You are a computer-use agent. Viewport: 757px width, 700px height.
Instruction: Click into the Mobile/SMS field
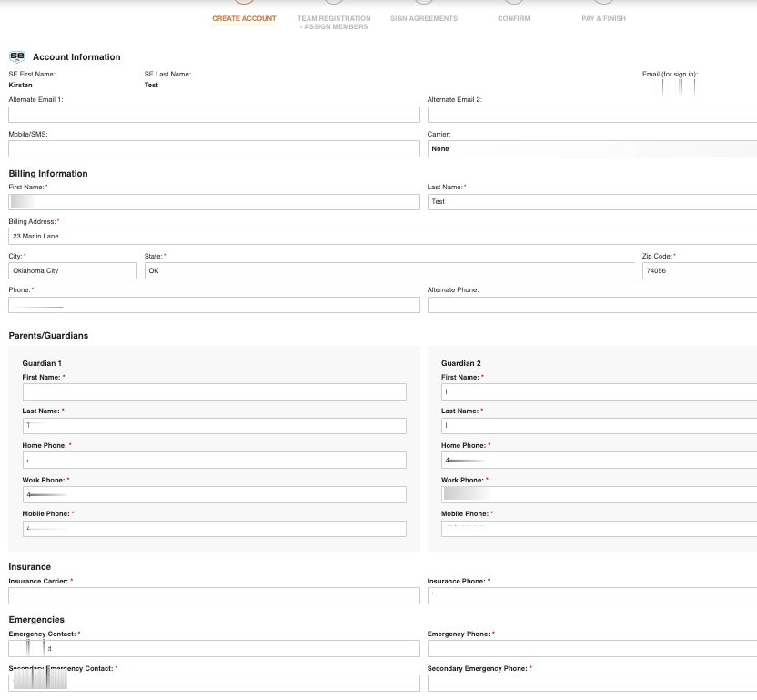(x=214, y=148)
